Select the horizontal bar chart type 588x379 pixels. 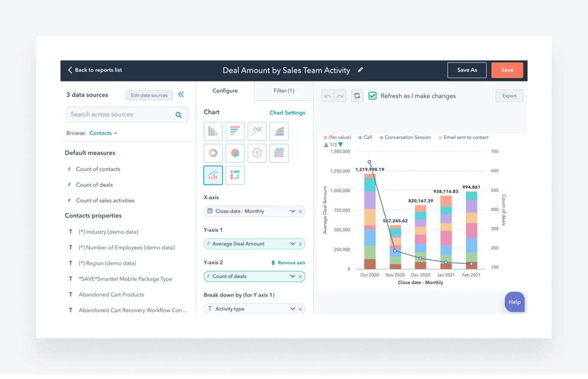point(235,131)
